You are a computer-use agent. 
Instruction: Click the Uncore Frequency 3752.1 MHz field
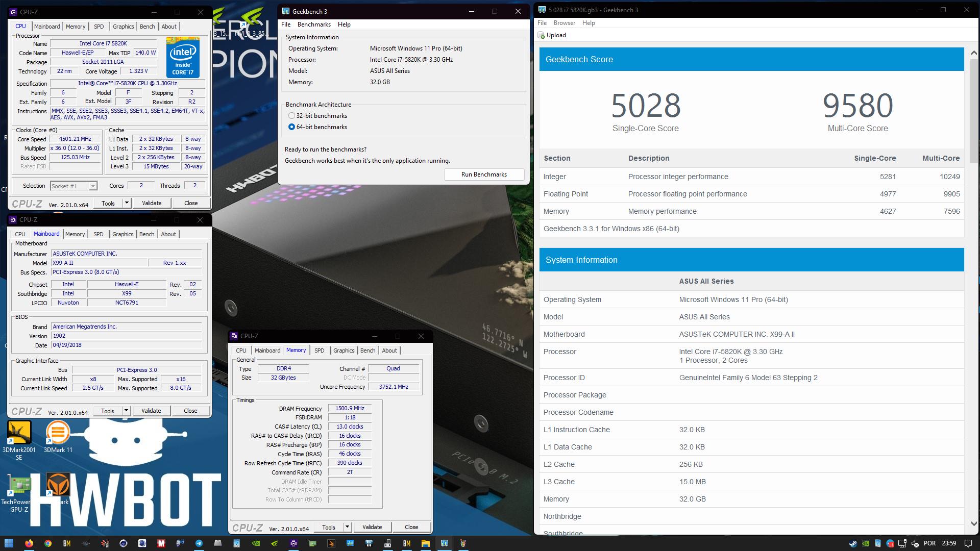(x=393, y=387)
